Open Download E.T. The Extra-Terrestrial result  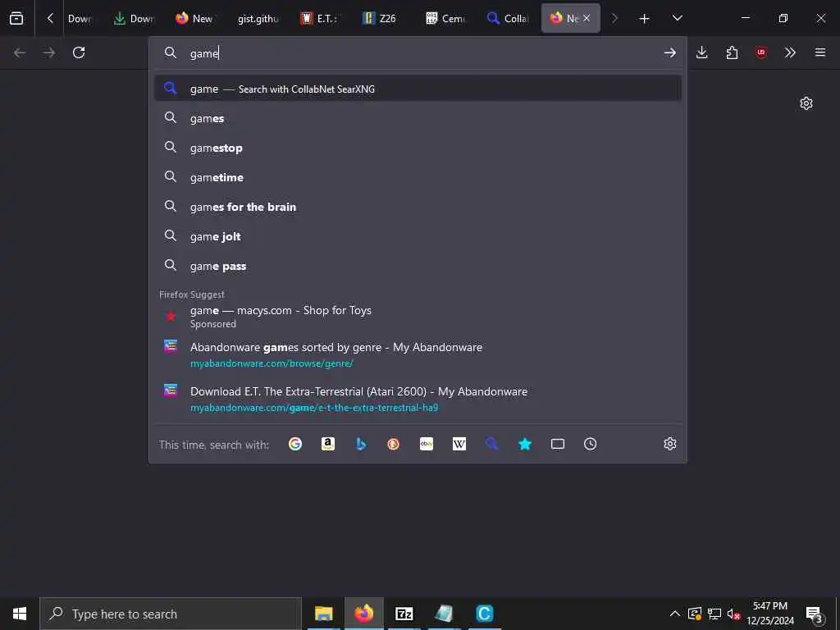point(418,399)
